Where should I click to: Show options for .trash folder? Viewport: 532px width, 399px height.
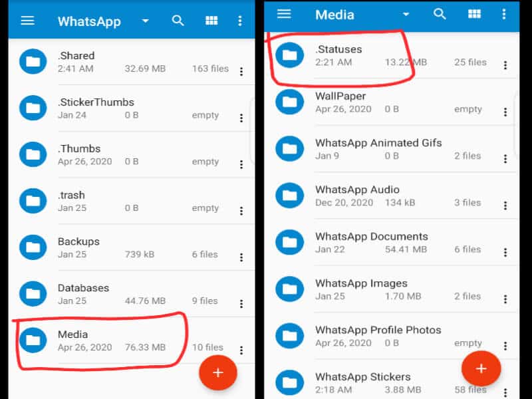click(x=241, y=211)
